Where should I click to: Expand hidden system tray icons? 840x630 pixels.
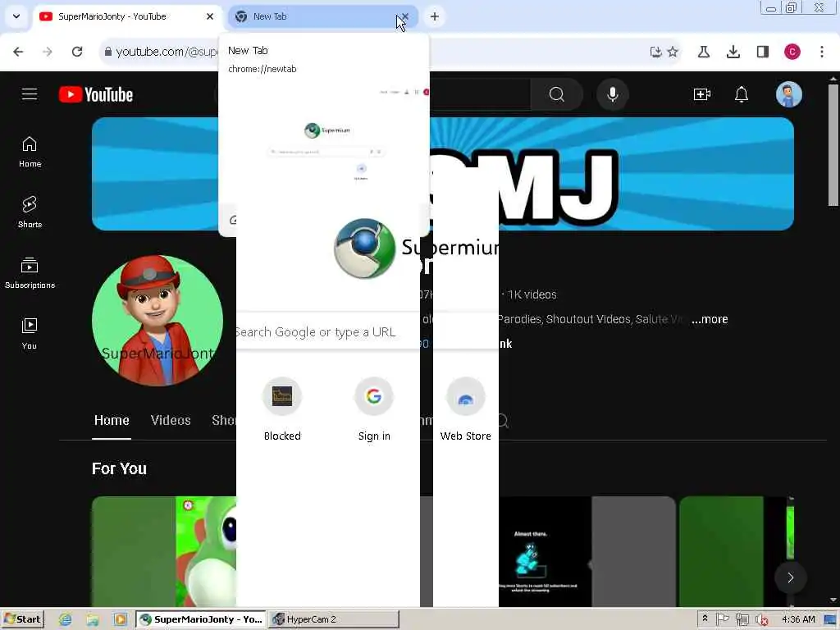[x=705, y=619]
